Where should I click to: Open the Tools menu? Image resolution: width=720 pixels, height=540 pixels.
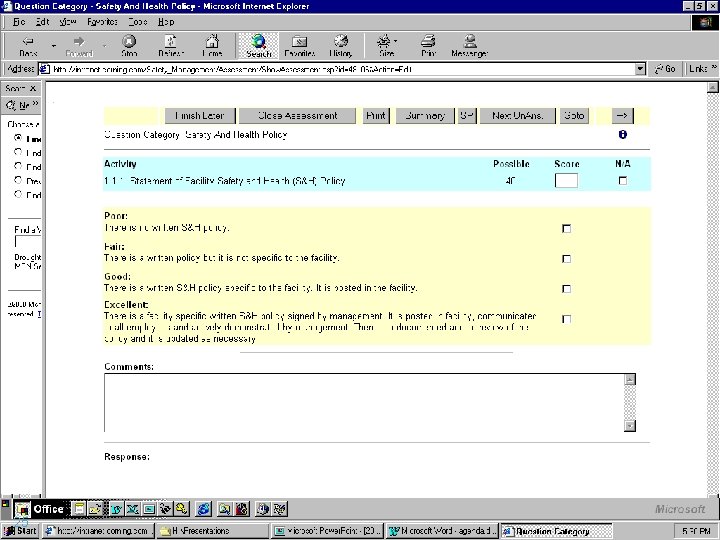[137, 22]
